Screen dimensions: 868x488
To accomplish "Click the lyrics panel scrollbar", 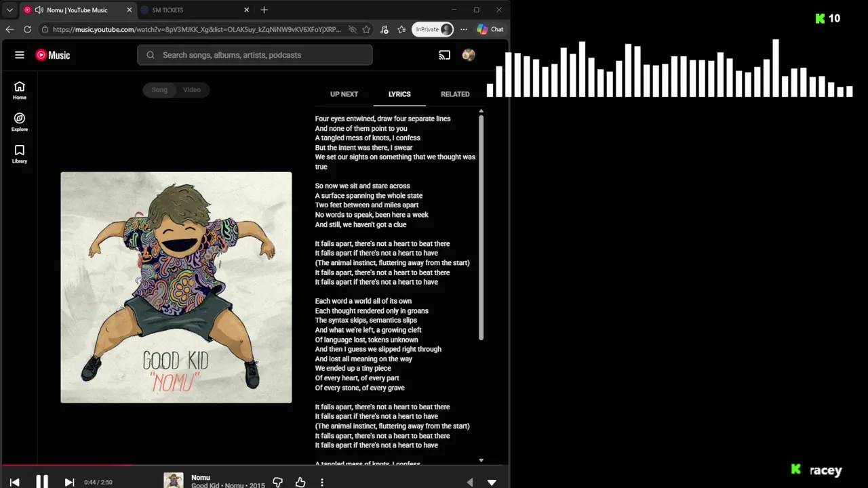I will [x=481, y=227].
